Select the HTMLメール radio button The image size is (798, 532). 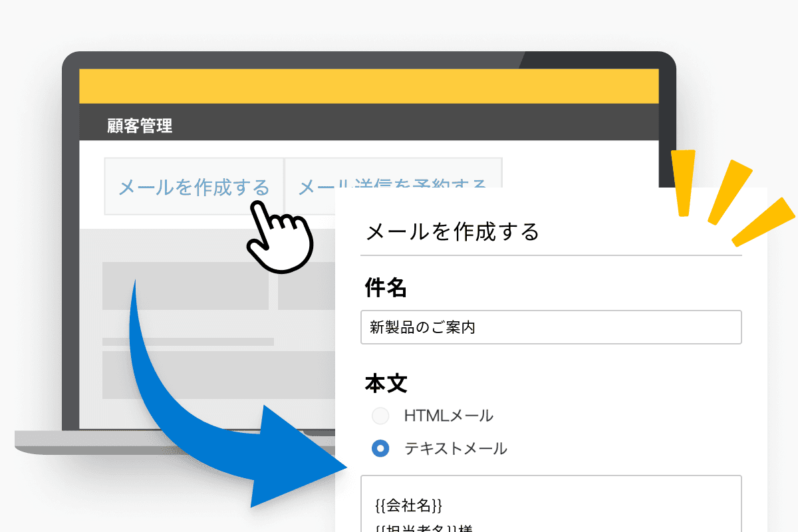click(380, 416)
